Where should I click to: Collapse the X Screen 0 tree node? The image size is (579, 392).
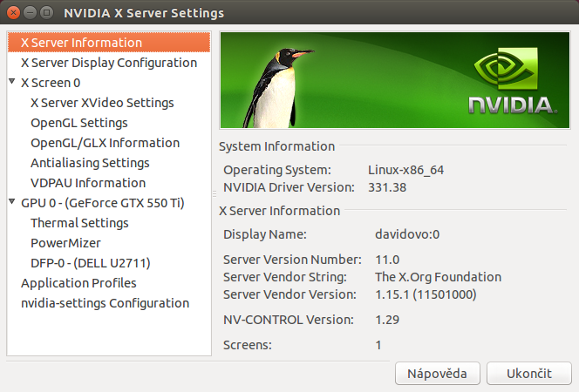(x=12, y=81)
